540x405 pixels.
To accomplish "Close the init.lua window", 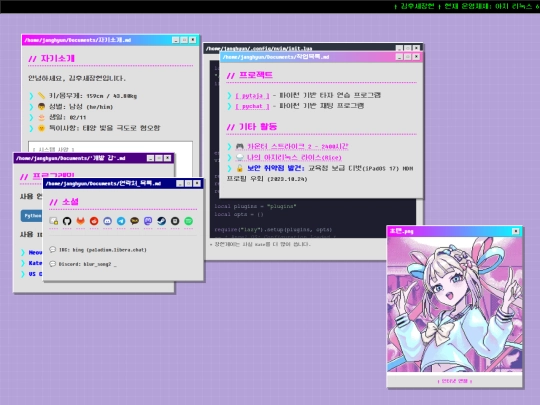I will pyautogui.click(x=416, y=48).
